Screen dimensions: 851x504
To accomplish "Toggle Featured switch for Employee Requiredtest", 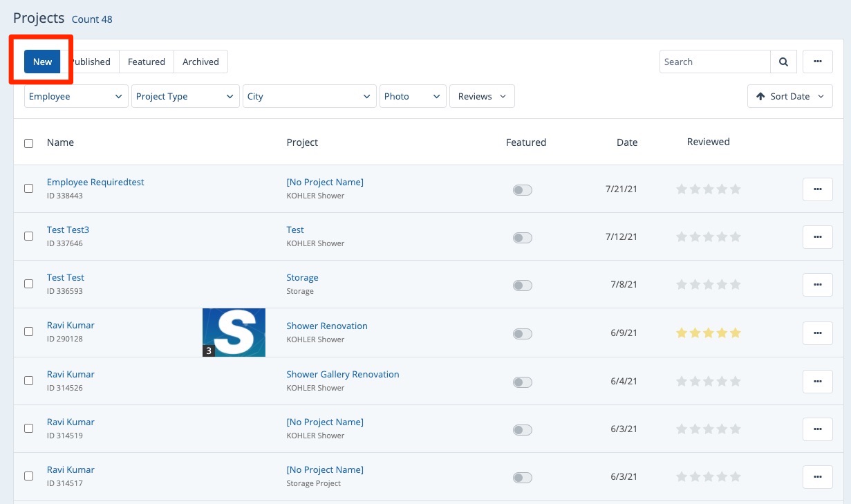I will click(x=523, y=190).
